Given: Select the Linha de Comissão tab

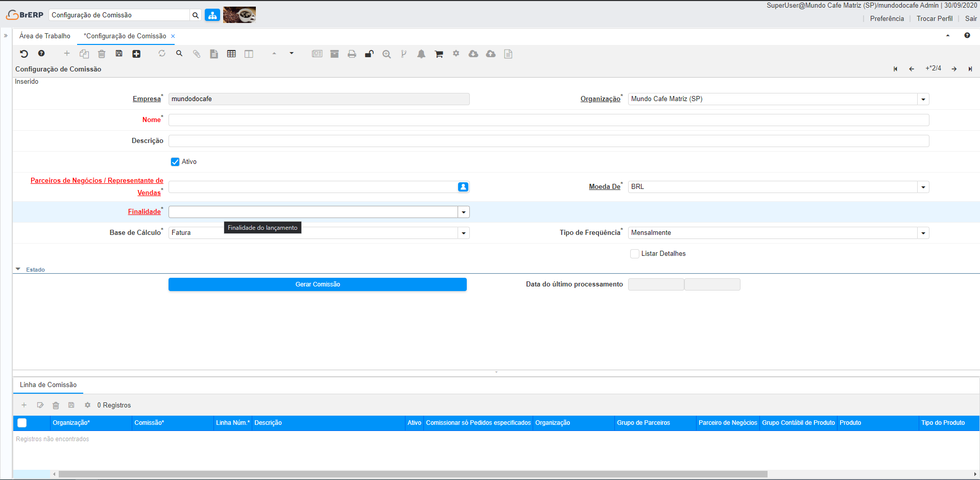Looking at the screenshot, I should pyautogui.click(x=49, y=385).
